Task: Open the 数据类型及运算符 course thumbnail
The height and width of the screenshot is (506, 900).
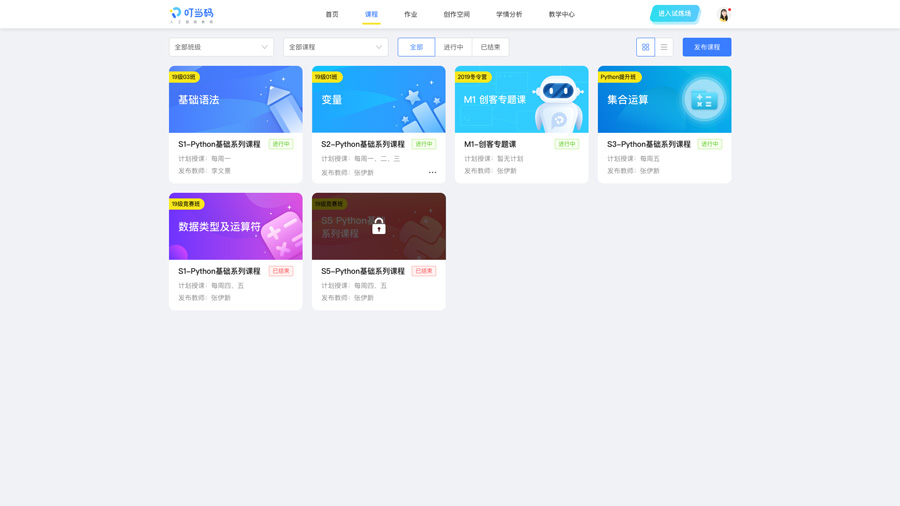Action: coord(235,226)
